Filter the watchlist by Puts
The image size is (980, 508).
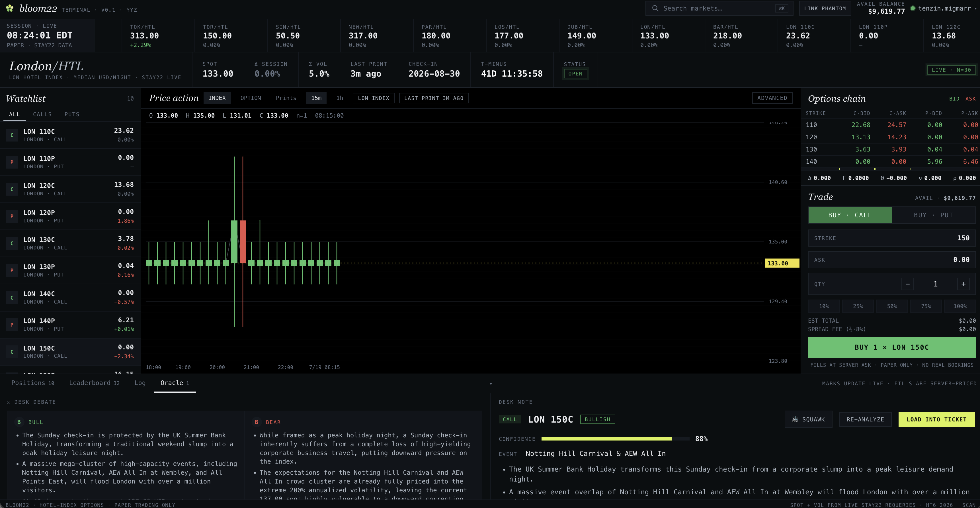[x=72, y=114]
